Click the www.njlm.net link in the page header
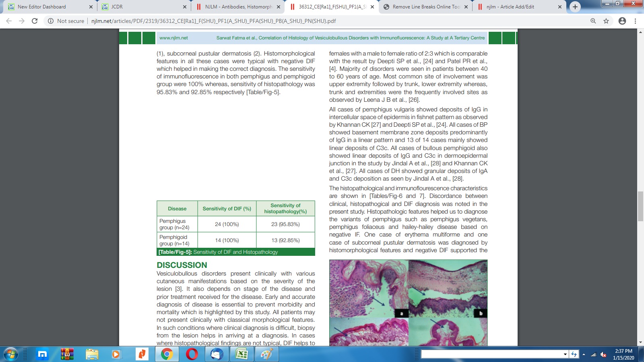 (x=173, y=38)
